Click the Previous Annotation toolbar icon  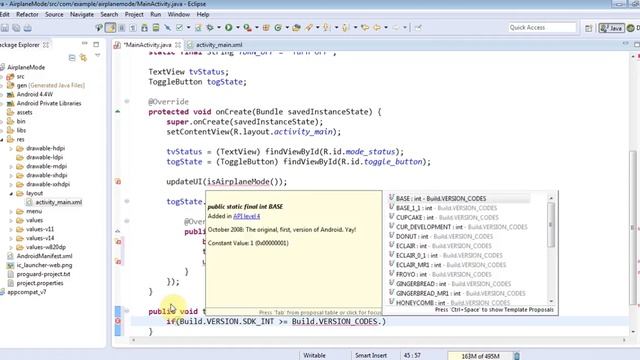point(345,28)
